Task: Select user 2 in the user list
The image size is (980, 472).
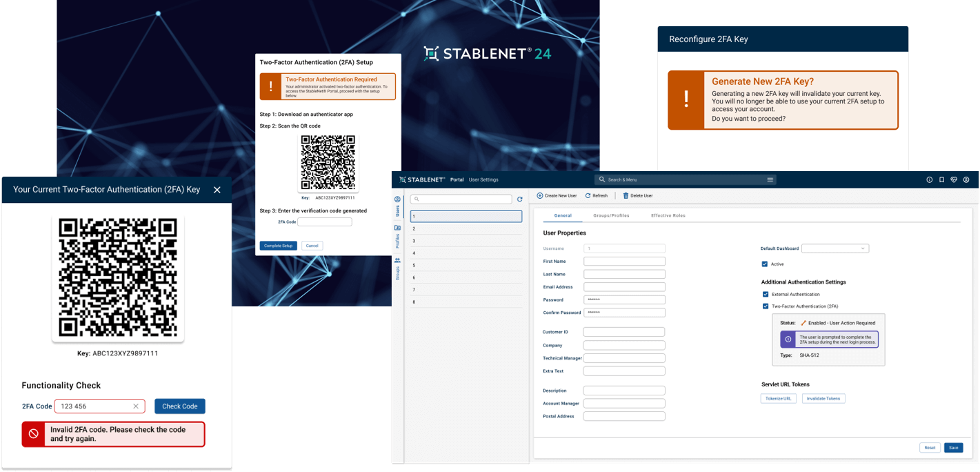Action: 466,228
